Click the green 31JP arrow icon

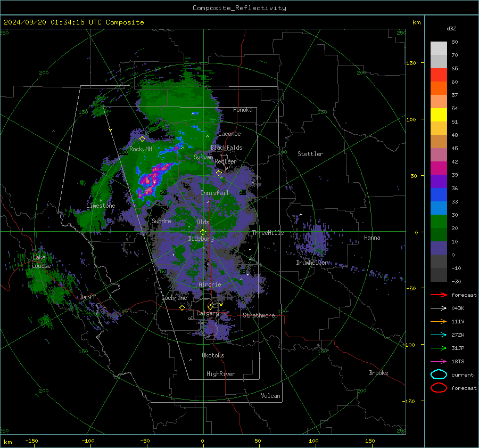coord(439,348)
